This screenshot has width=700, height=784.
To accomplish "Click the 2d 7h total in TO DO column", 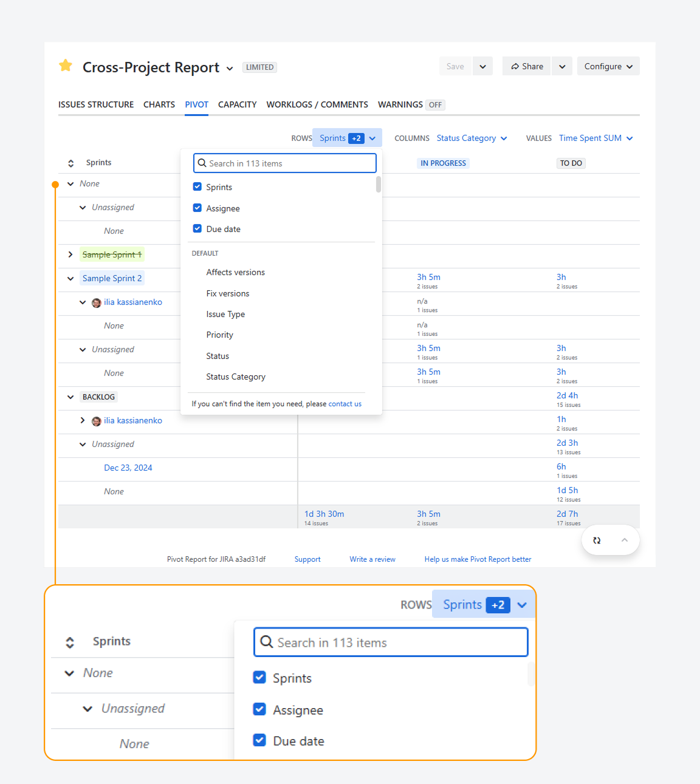I will point(568,514).
